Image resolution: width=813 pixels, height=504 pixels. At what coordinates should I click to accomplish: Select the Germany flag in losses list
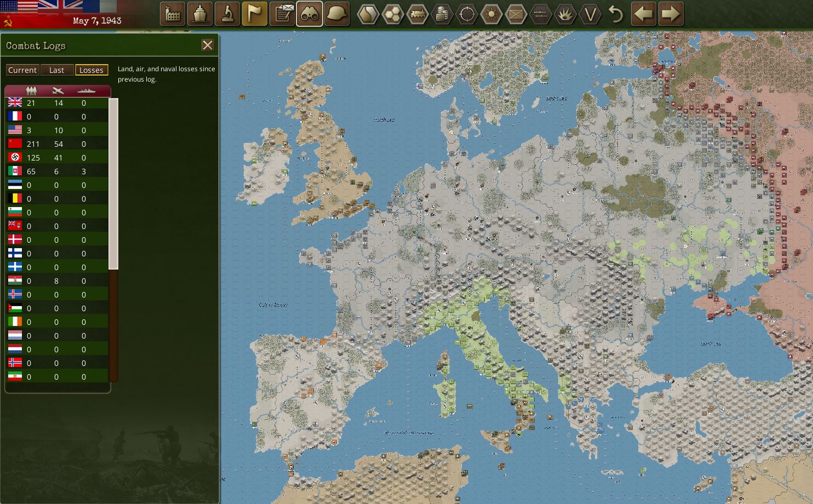pyautogui.click(x=15, y=158)
